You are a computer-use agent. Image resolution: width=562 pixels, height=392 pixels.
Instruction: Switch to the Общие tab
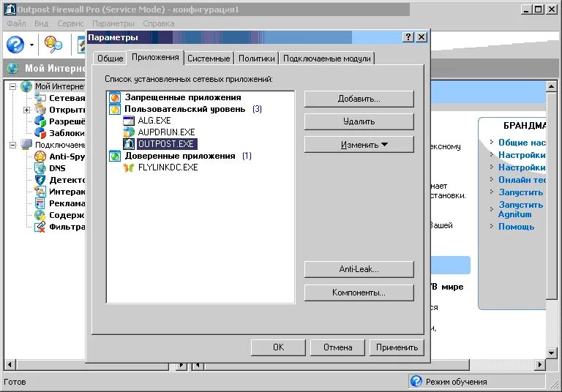click(x=110, y=59)
